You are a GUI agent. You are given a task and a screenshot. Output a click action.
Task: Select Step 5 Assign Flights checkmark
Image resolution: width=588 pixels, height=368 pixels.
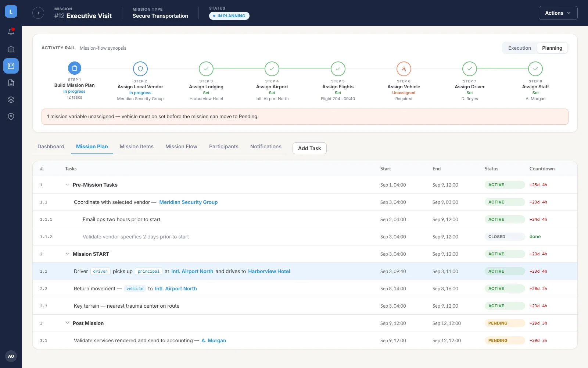coord(338,69)
